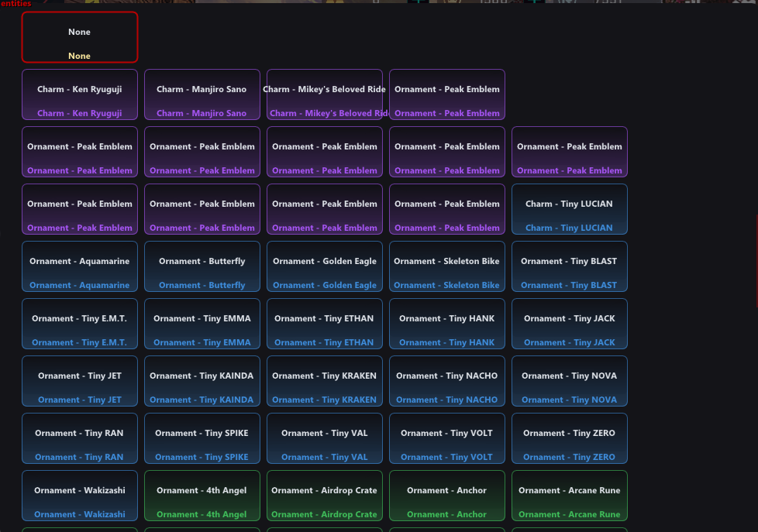Select the Ornament - Tiny VOLT card

pos(447,439)
